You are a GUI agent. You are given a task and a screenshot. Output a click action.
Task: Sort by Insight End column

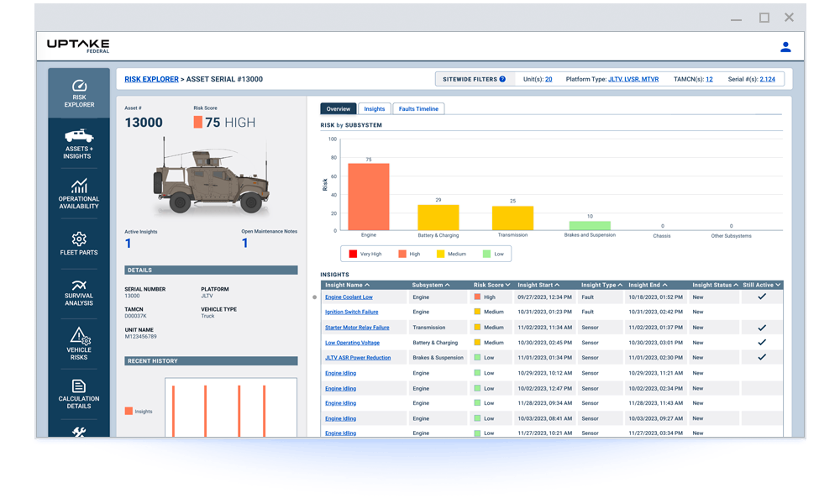[648, 285]
